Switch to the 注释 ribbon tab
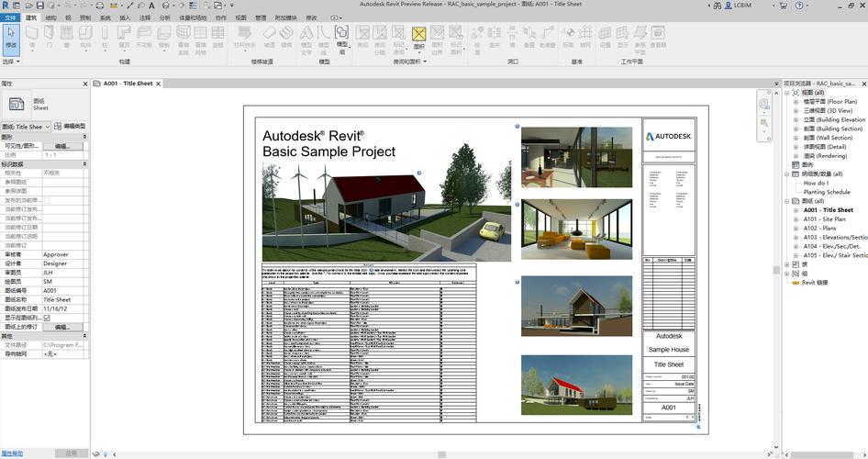The width and height of the screenshot is (868, 459). [x=145, y=17]
